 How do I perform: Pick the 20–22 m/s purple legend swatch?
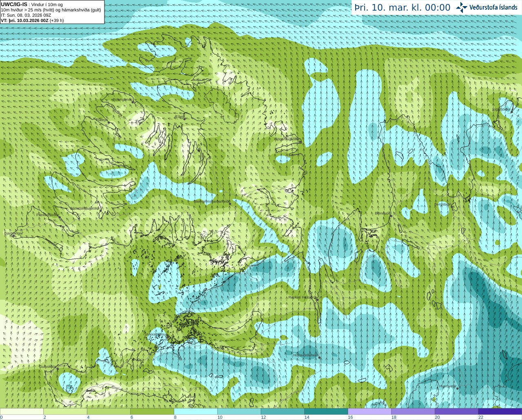tap(457, 411)
